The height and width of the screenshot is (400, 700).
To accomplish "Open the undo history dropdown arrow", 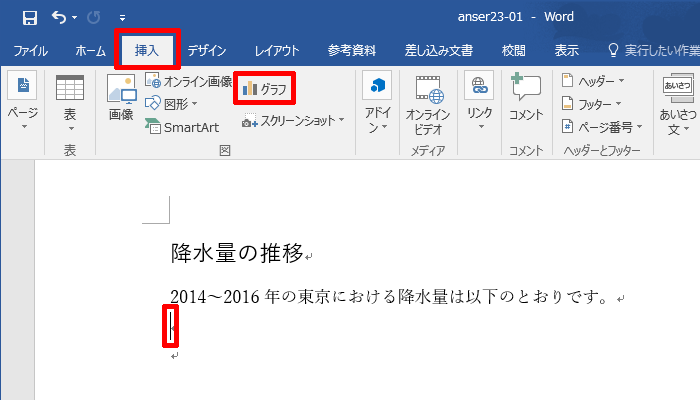I will click(x=75, y=18).
